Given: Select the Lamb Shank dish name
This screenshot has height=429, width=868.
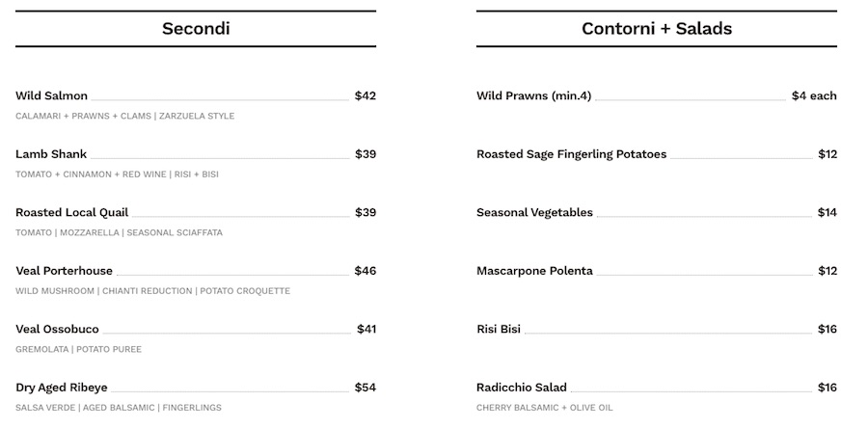Looking at the screenshot, I should (51, 154).
